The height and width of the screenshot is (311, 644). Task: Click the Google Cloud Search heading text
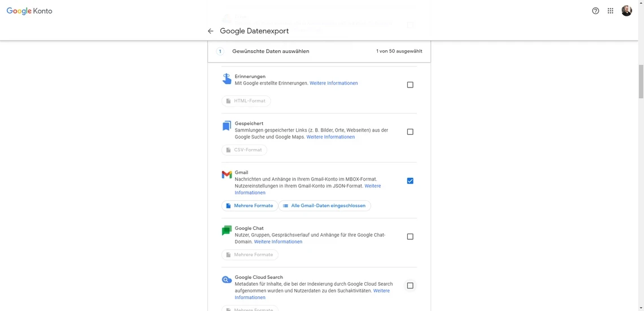pyautogui.click(x=259, y=277)
